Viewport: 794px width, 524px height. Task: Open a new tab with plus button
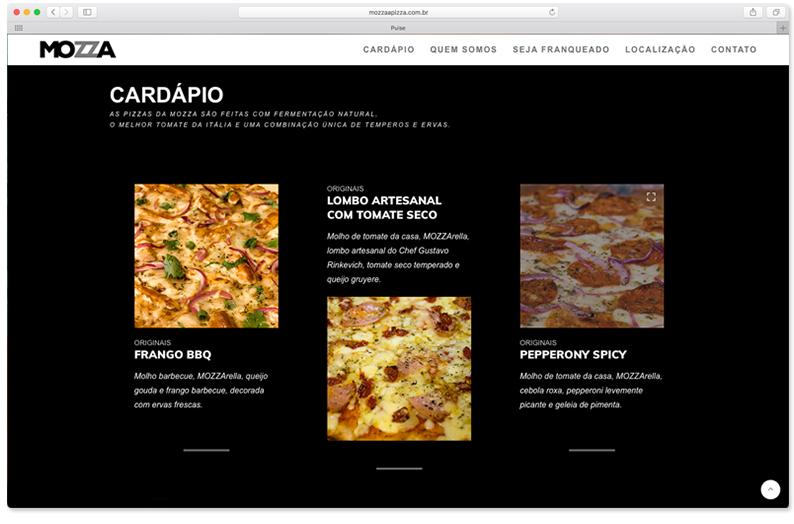coord(782,28)
